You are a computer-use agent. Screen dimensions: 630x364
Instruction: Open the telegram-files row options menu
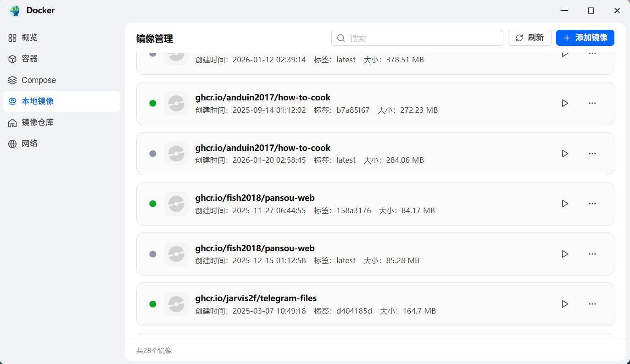592,304
